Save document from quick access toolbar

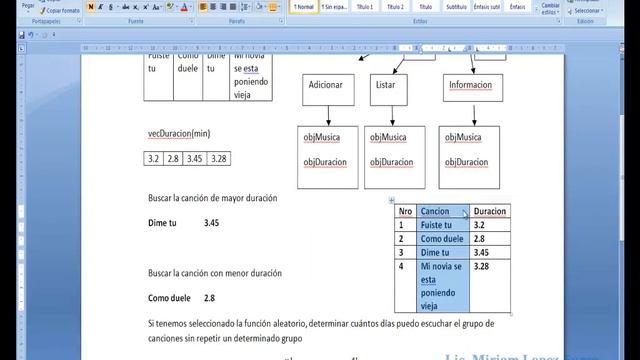tap(22, 35)
